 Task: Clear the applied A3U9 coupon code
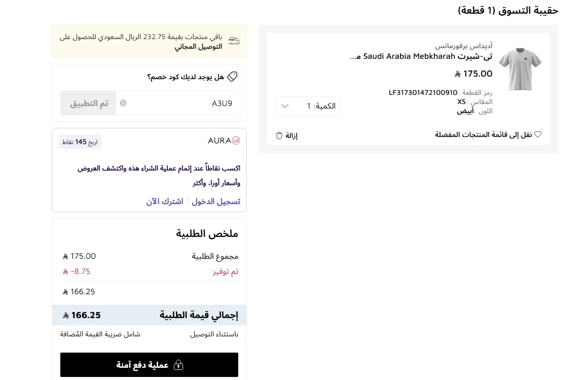123,103
